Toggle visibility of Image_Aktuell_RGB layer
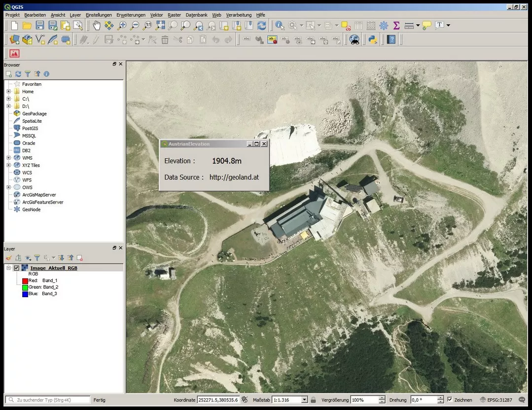 pos(16,268)
